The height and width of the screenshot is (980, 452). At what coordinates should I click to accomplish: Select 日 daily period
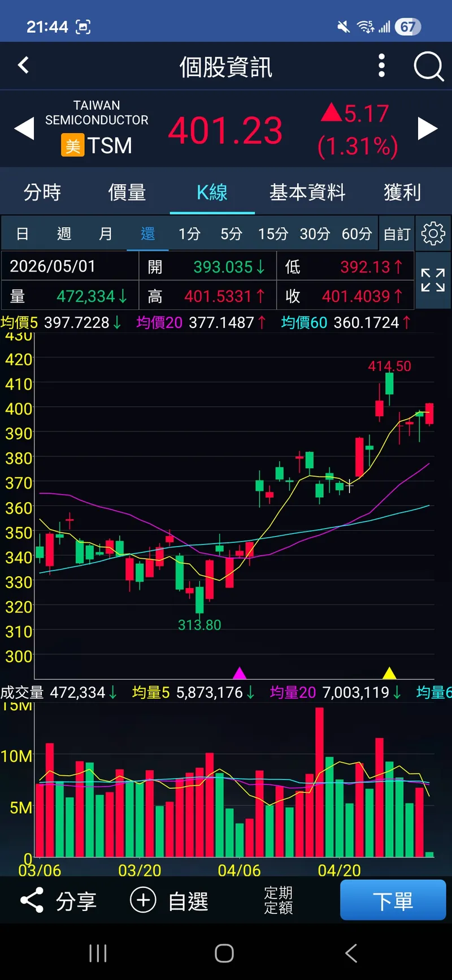click(23, 234)
